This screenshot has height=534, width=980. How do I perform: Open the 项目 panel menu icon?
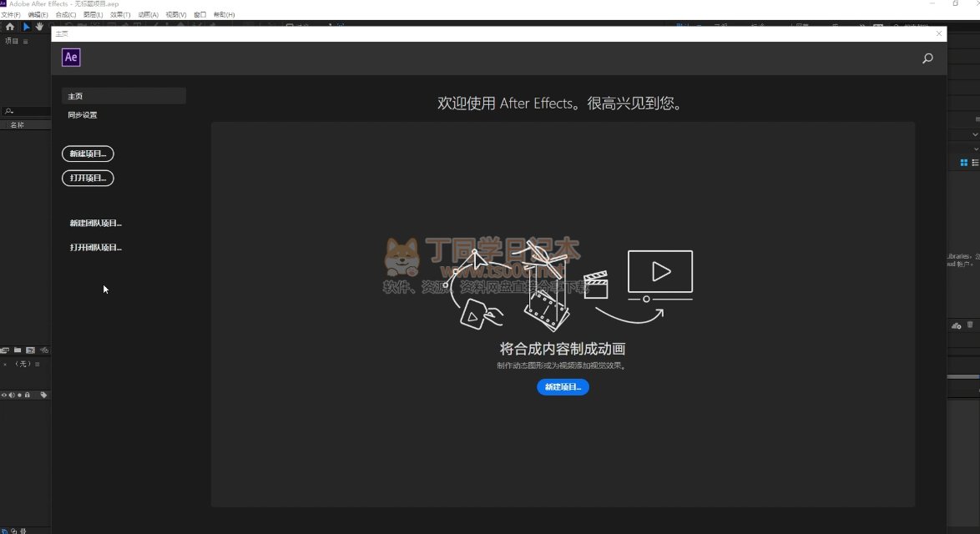[26, 41]
